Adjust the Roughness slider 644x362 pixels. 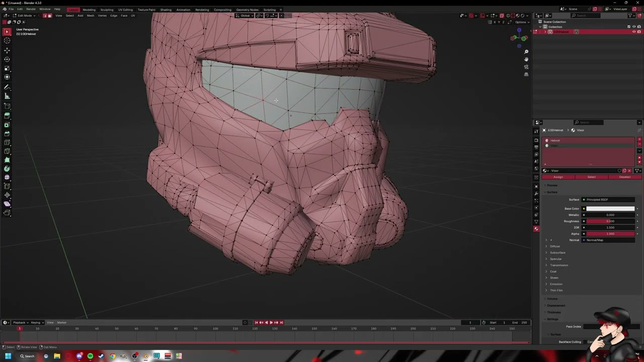pyautogui.click(x=610, y=221)
